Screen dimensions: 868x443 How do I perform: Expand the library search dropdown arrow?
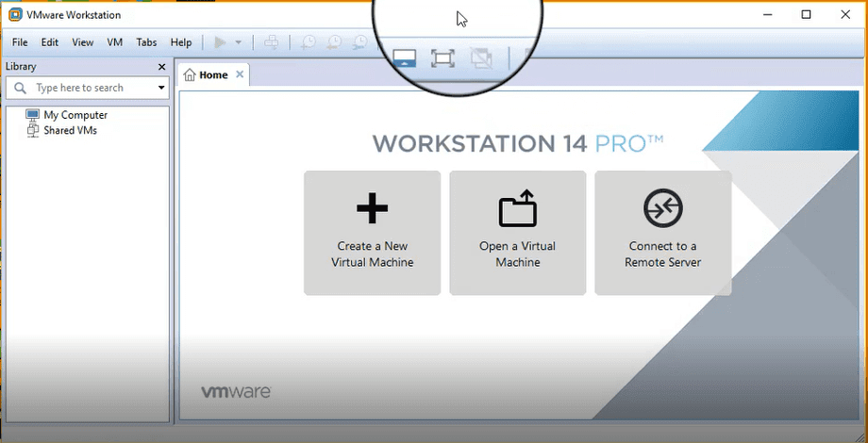(161, 88)
